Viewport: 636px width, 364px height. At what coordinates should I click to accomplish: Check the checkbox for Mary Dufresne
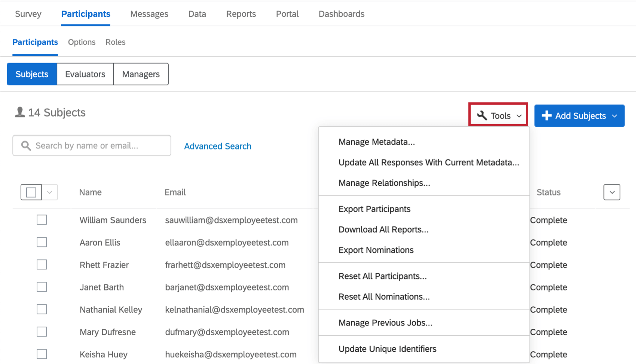point(42,331)
